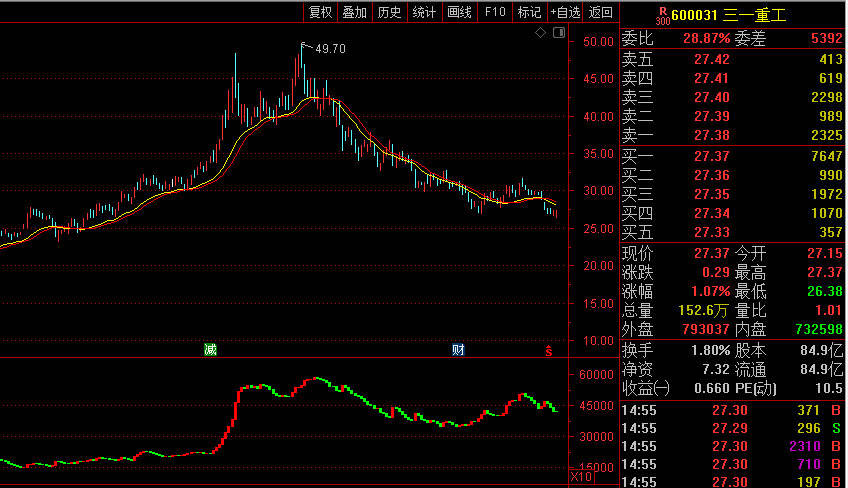Add the stock to favorites with +自选

point(565,12)
